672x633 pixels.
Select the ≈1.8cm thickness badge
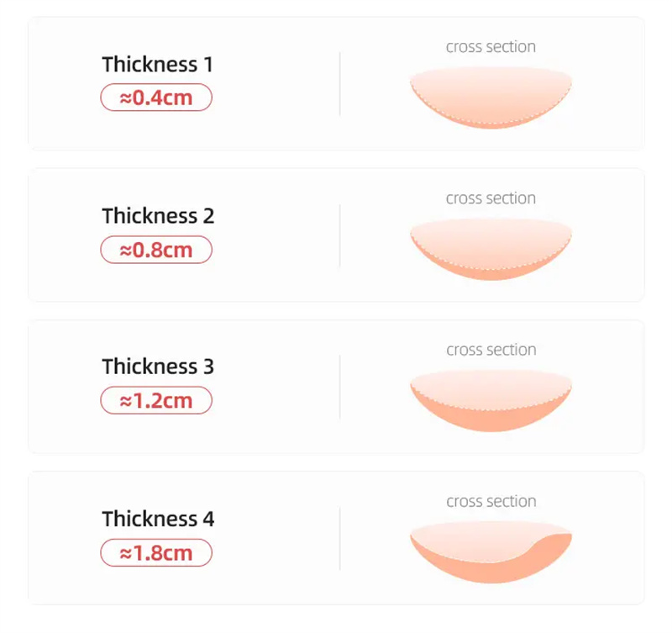(156, 553)
